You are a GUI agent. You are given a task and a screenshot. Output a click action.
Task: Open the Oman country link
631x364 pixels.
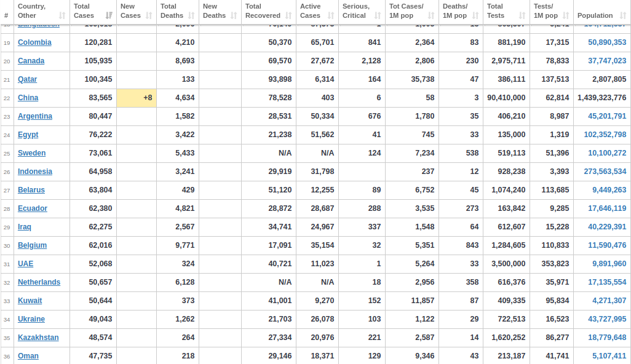point(28,357)
